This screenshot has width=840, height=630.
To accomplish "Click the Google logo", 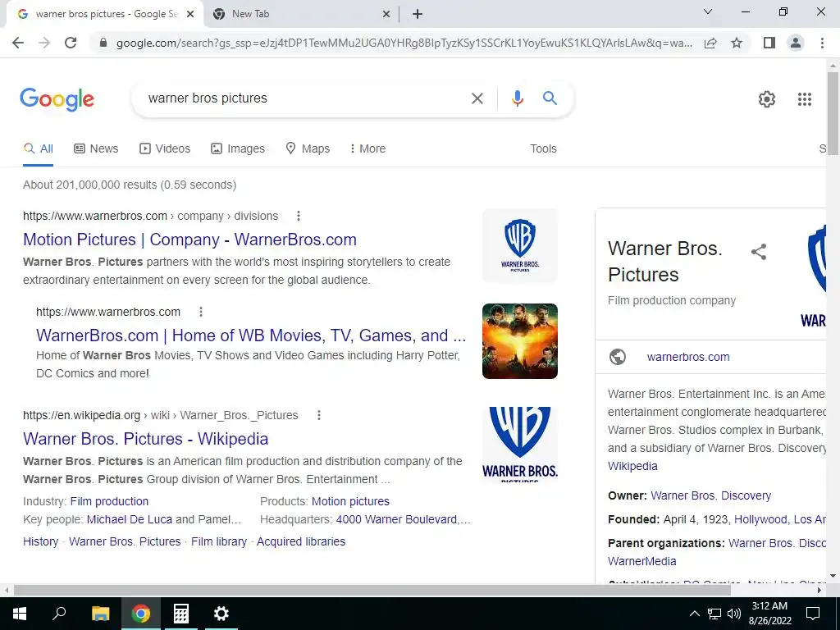I will (x=57, y=99).
